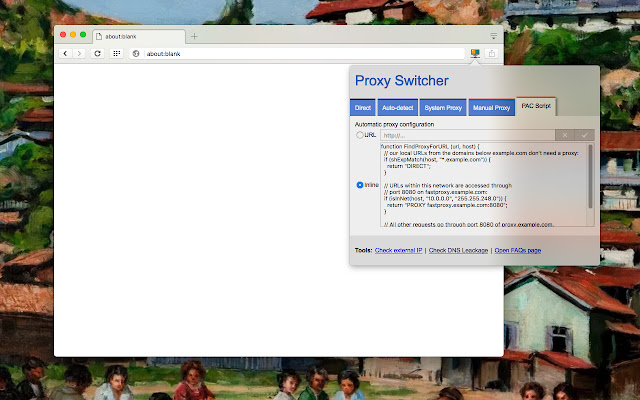
Task: Click the browser back arrow
Action: point(66,53)
